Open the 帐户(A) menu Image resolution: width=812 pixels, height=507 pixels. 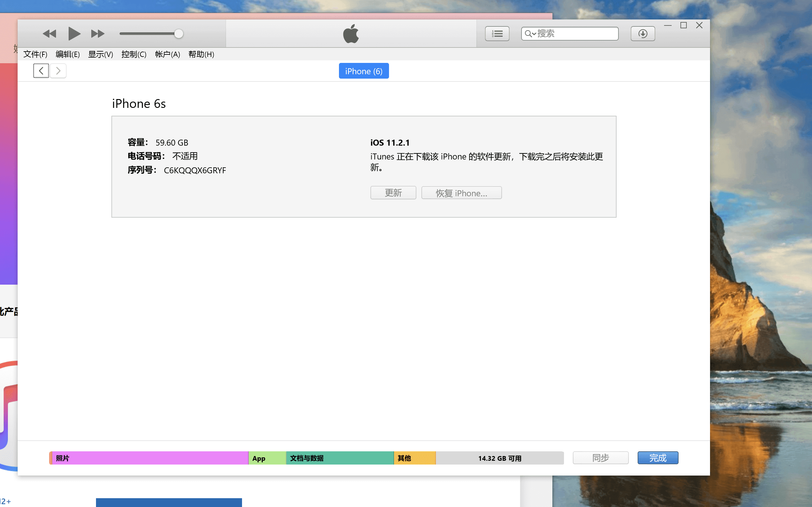167,54
